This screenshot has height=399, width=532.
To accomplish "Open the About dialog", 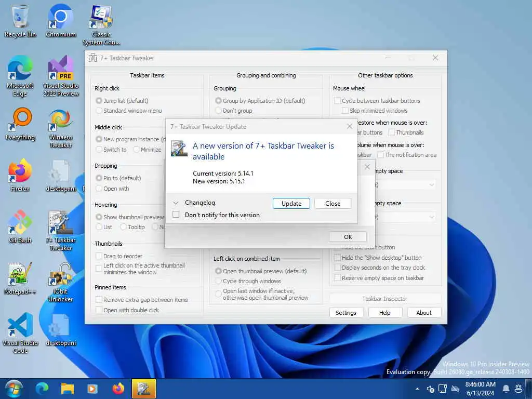I will coord(424,312).
